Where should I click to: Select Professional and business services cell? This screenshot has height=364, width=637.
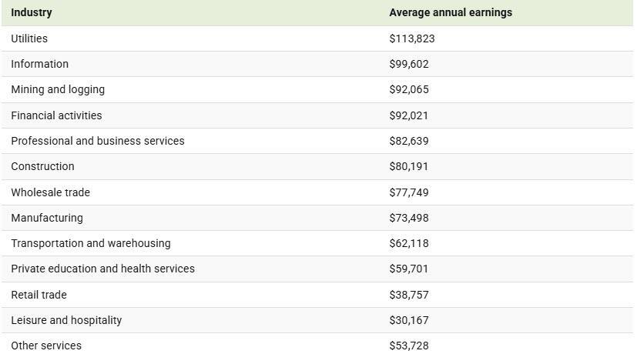point(98,141)
